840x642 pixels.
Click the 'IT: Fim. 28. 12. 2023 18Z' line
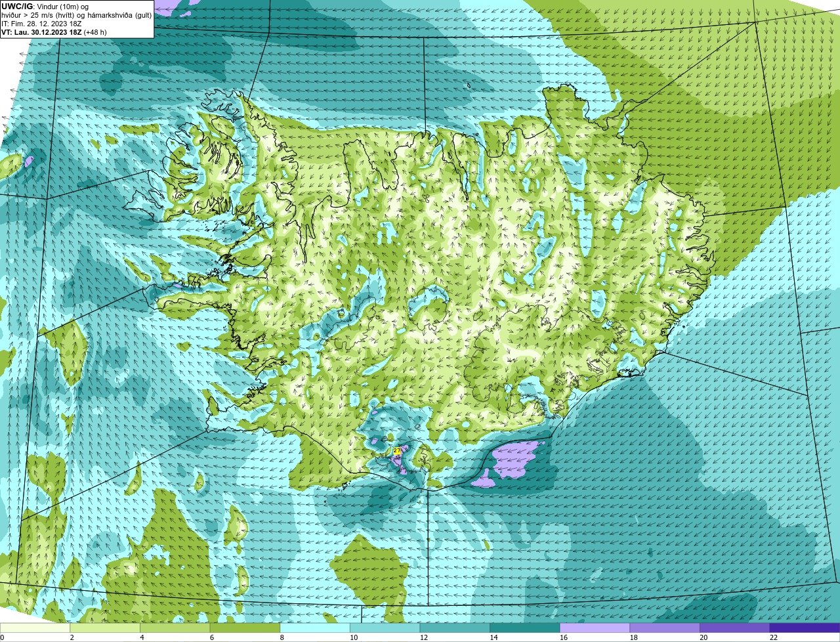(41, 23)
